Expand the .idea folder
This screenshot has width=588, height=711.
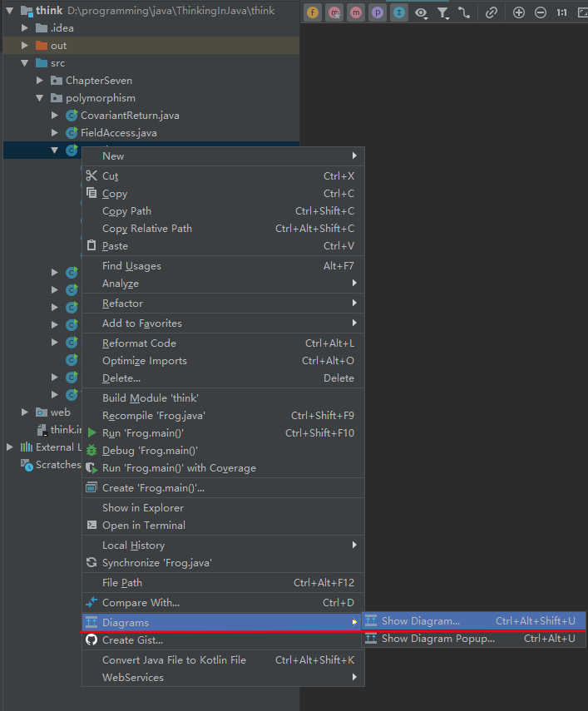25,28
